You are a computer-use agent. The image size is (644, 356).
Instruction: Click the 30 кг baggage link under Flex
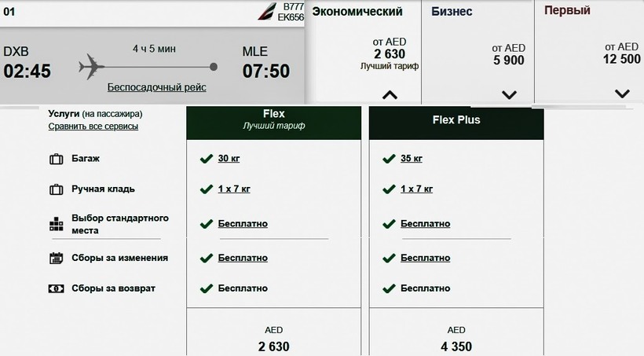pos(229,159)
